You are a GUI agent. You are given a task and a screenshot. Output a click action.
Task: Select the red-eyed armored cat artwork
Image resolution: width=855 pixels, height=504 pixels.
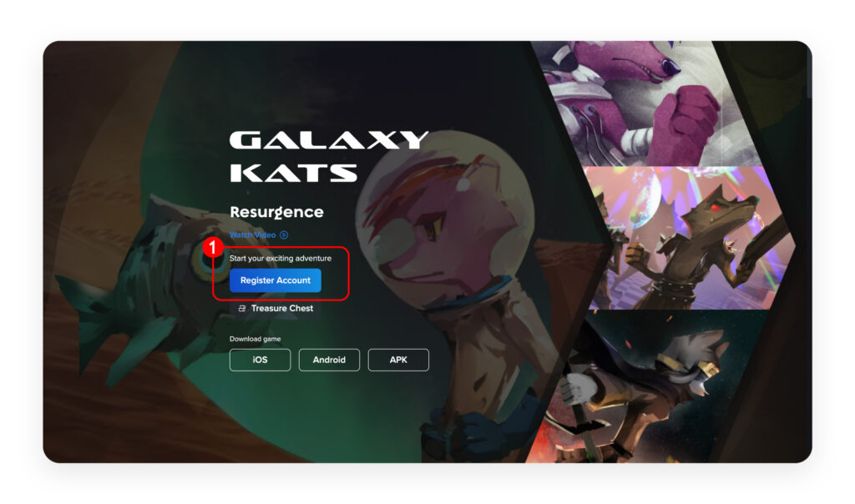click(690, 238)
